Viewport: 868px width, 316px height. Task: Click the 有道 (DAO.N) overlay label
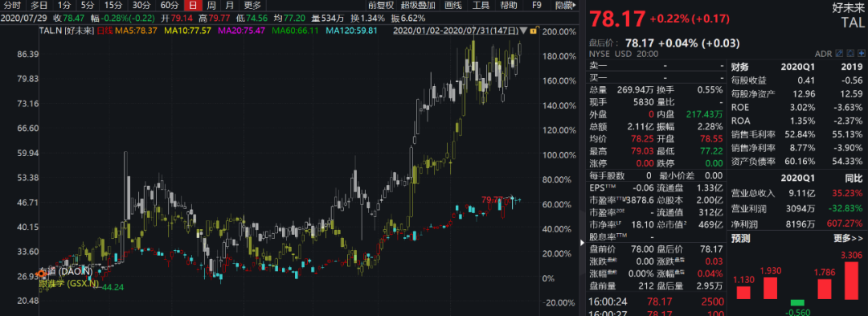point(65,272)
